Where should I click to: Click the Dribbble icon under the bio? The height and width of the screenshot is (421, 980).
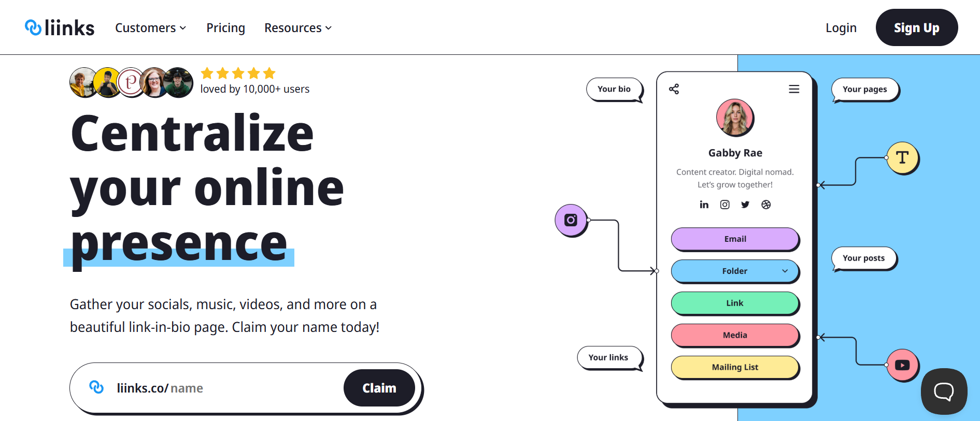tap(766, 205)
